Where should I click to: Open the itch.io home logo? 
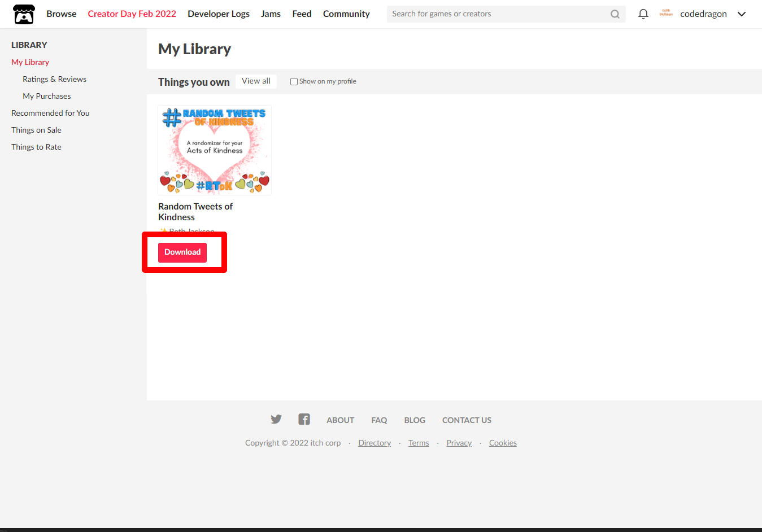(x=24, y=14)
